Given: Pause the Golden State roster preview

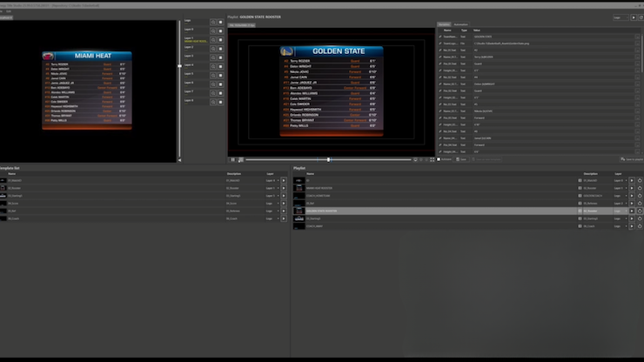Looking at the screenshot, I should click(x=232, y=159).
